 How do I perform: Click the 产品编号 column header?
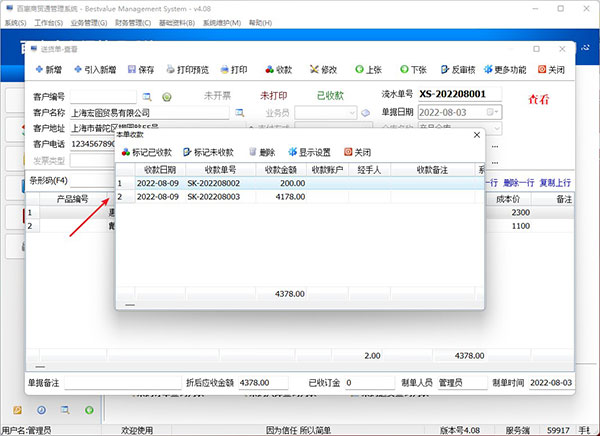point(73,199)
